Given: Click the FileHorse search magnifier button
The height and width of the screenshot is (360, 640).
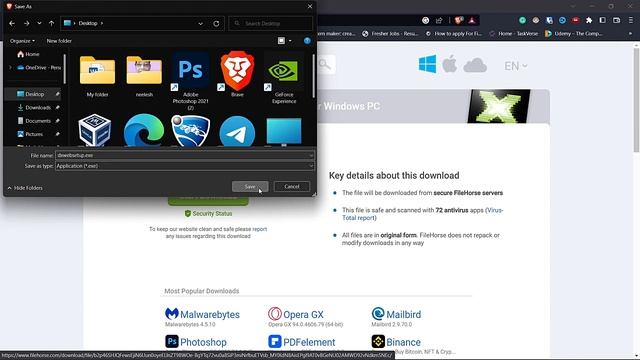Looking at the screenshot, I should [x=326, y=64].
